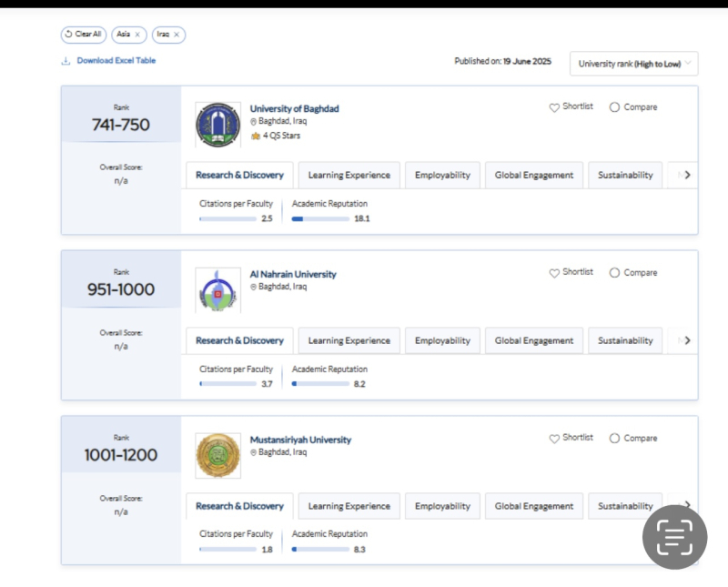Click Al Nahrain University logo
The width and height of the screenshot is (728, 587).
point(217,290)
